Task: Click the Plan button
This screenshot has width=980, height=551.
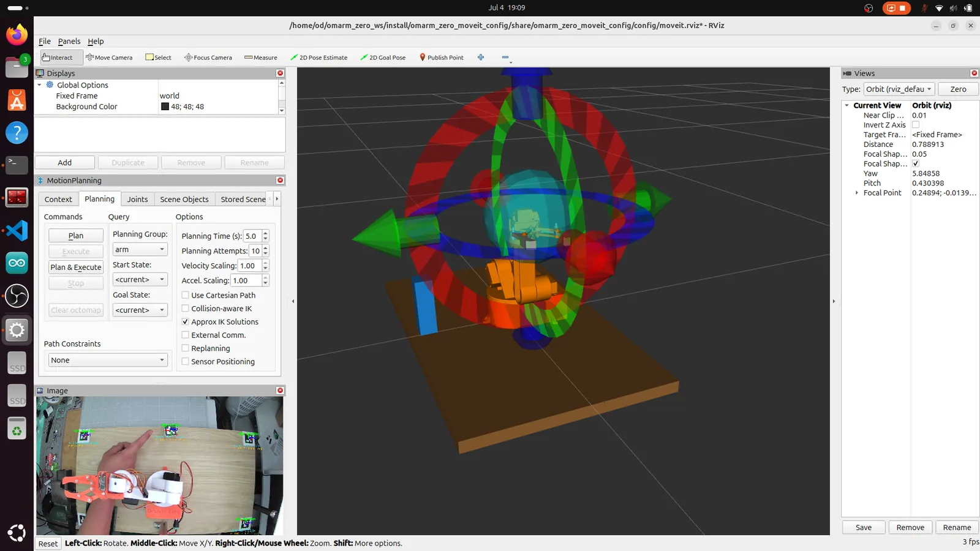Action: 76,236
